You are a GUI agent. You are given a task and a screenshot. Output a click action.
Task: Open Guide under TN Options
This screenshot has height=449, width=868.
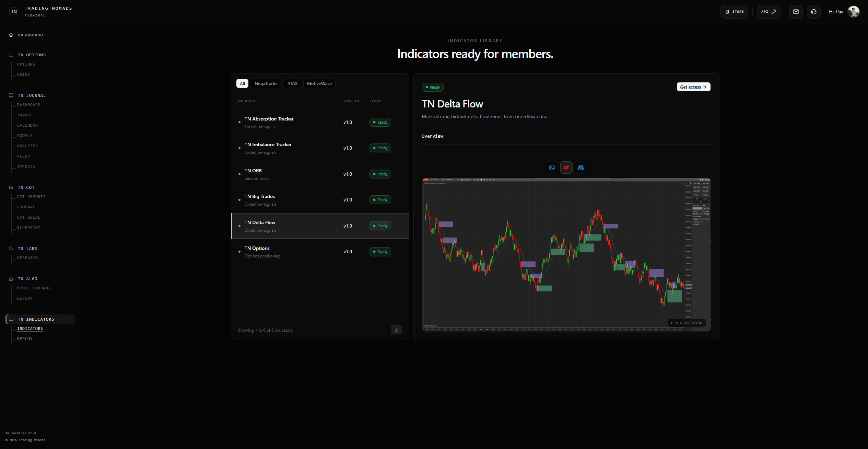(23, 74)
